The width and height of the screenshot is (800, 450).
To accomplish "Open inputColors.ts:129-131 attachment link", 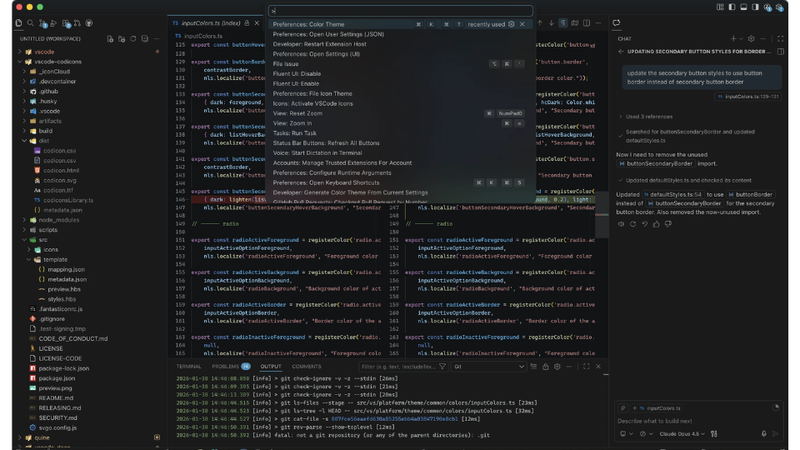I will coord(748,96).
